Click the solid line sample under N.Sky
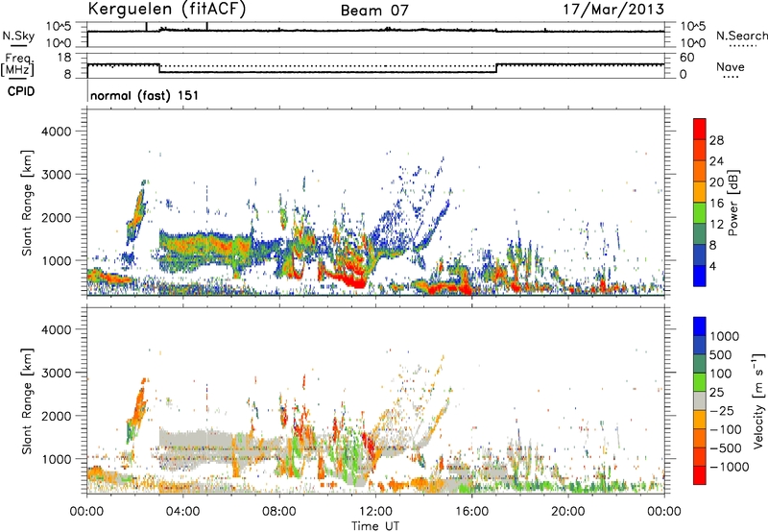The image size is (768, 532). point(18,45)
